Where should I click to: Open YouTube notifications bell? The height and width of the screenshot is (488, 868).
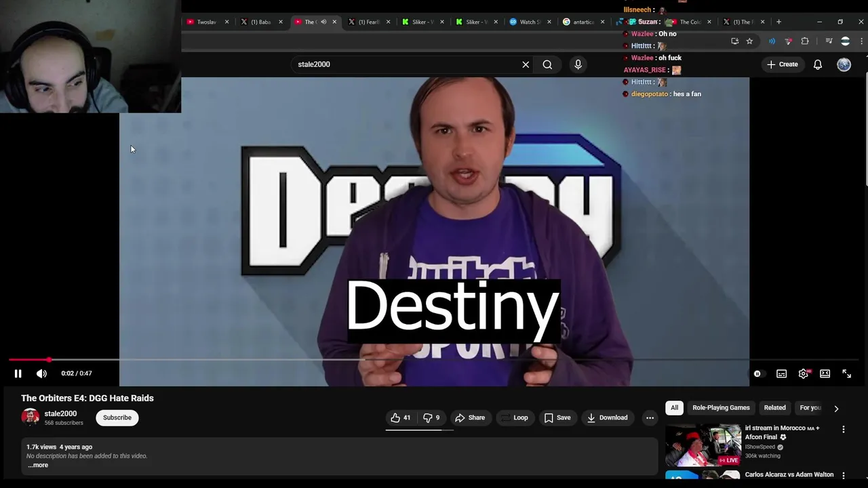(x=818, y=64)
